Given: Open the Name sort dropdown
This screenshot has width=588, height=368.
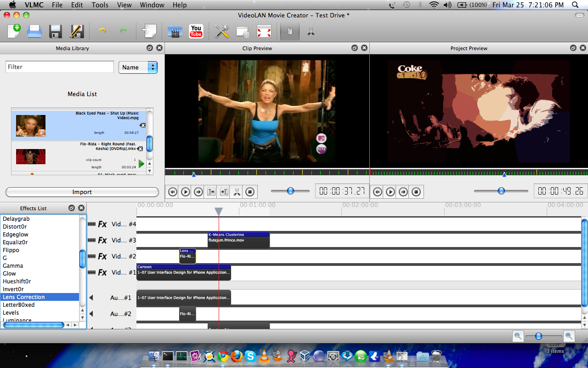Looking at the screenshot, I should [x=138, y=67].
